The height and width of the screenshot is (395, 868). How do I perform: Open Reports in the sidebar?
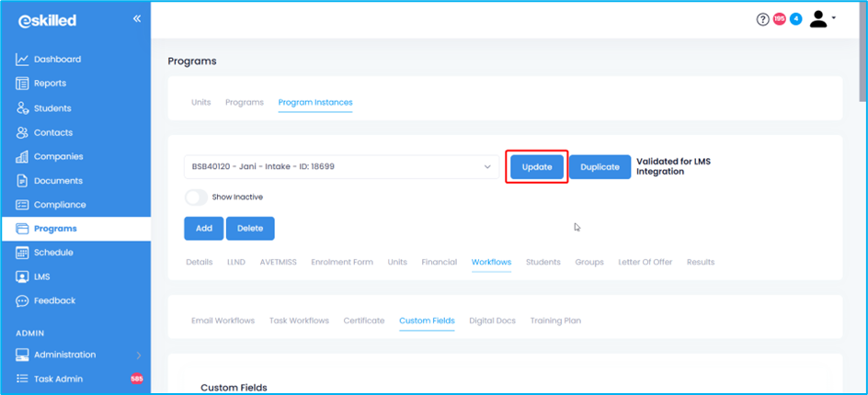[50, 84]
